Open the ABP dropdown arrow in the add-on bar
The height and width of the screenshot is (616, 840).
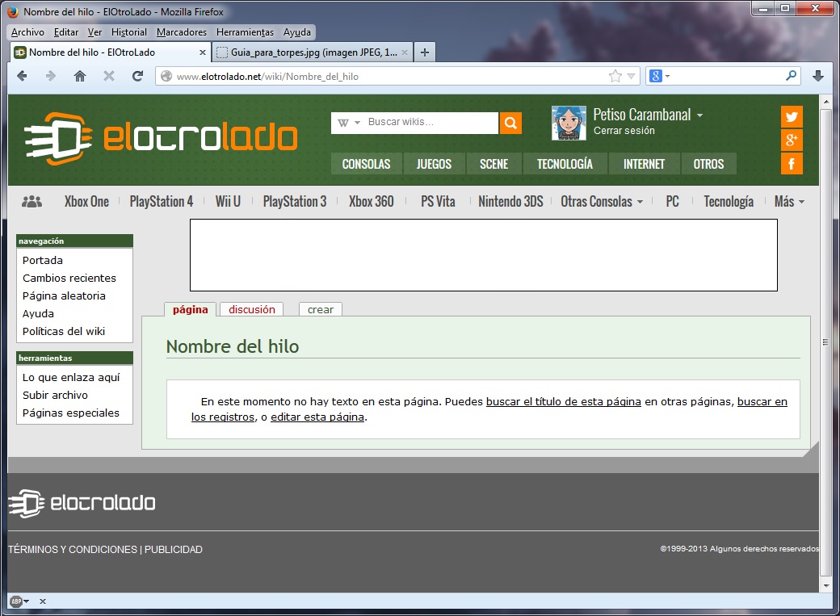coord(26,601)
